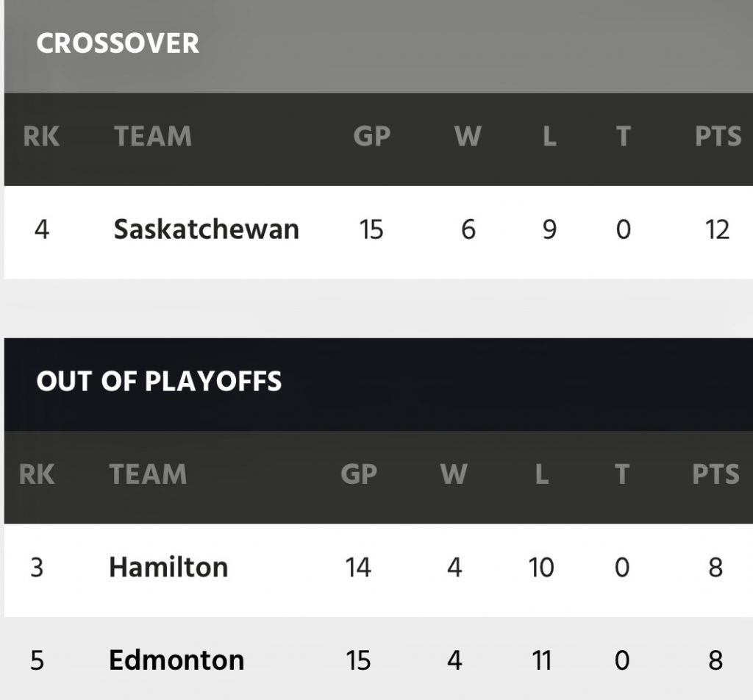The image size is (753, 700).
Task: Click Hamilton's games played value 14
Action: coord(358,568)
